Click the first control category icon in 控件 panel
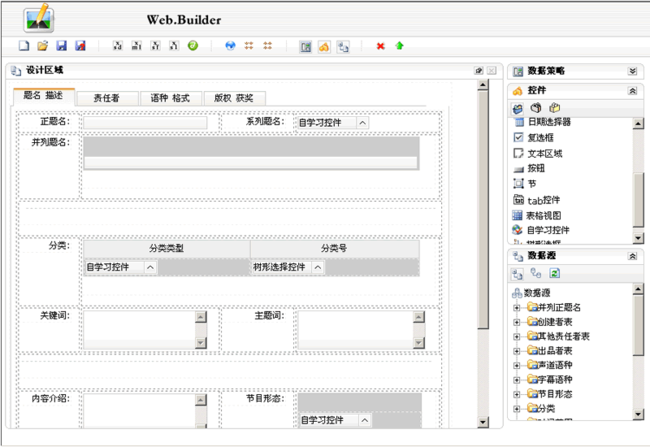The image size is (650, 447). (x=518, y=109)
